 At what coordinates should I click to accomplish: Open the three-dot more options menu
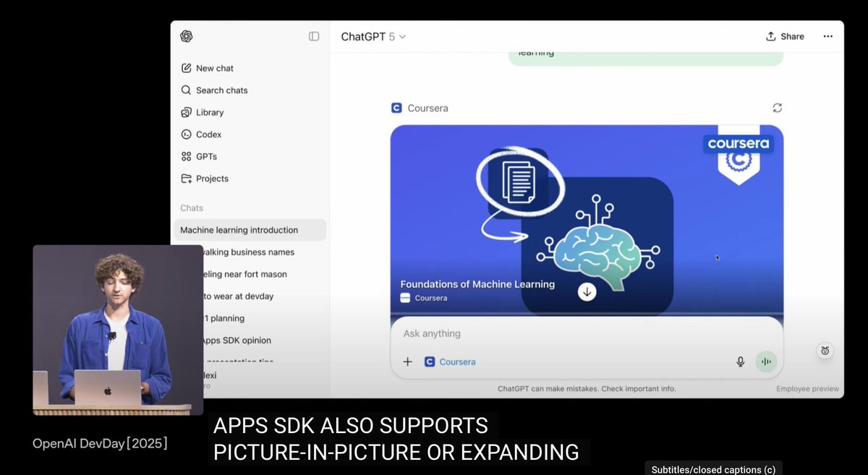827,36
